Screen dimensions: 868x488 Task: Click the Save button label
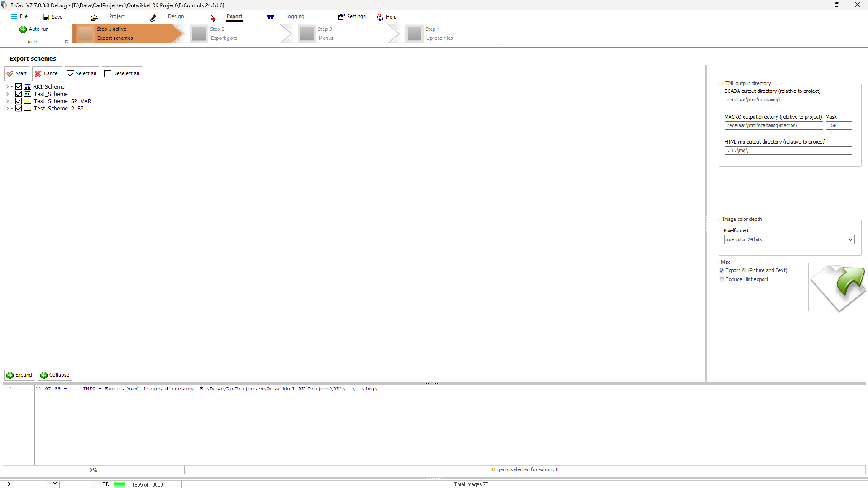coord(57,17)
